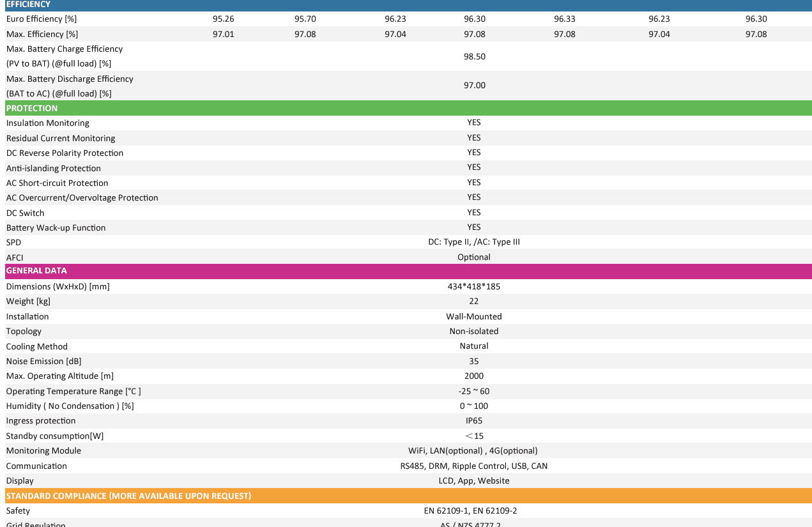
Task: Click the Euro Efficiency value 95.70
Action: [305, 19]
